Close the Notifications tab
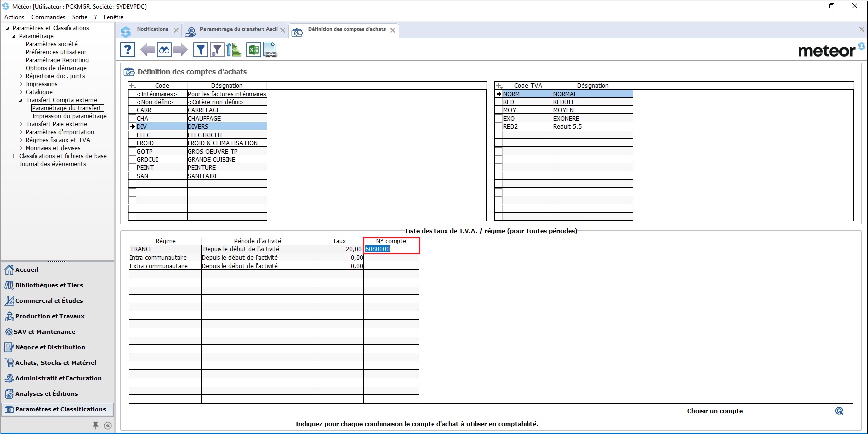Image resolution: width=868 pixels, height=434 pixels. pyautogui.click(x=176, y=30)
